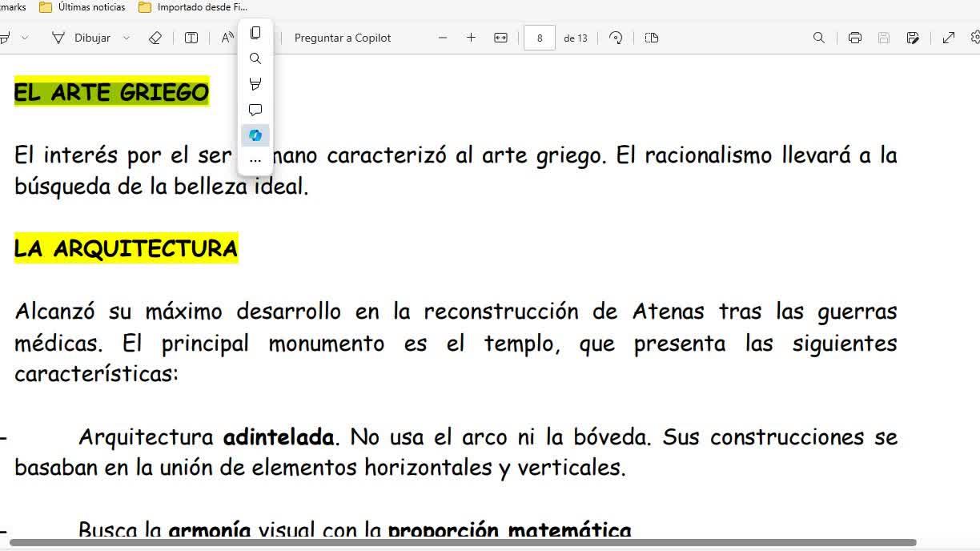
Task: Select the eraser tool
Action: [x=155, y=38]
